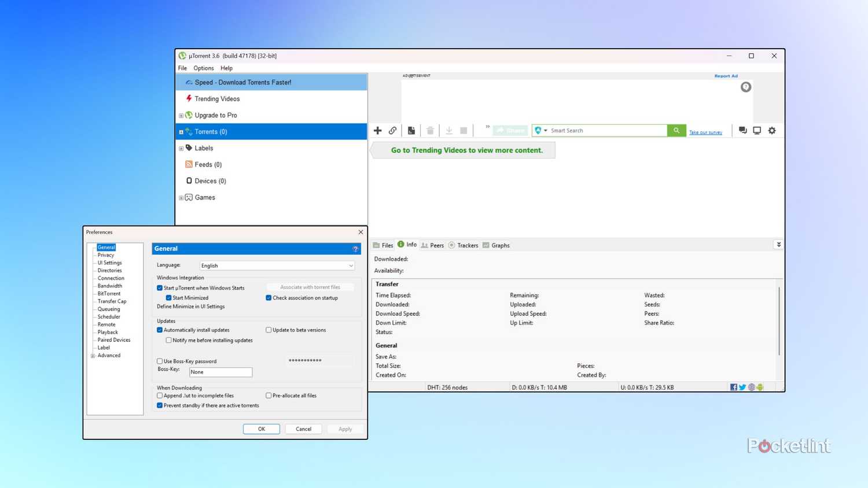Click Add Torrent from URL link icon
The image size is (868, 488).
coord(393,131)
